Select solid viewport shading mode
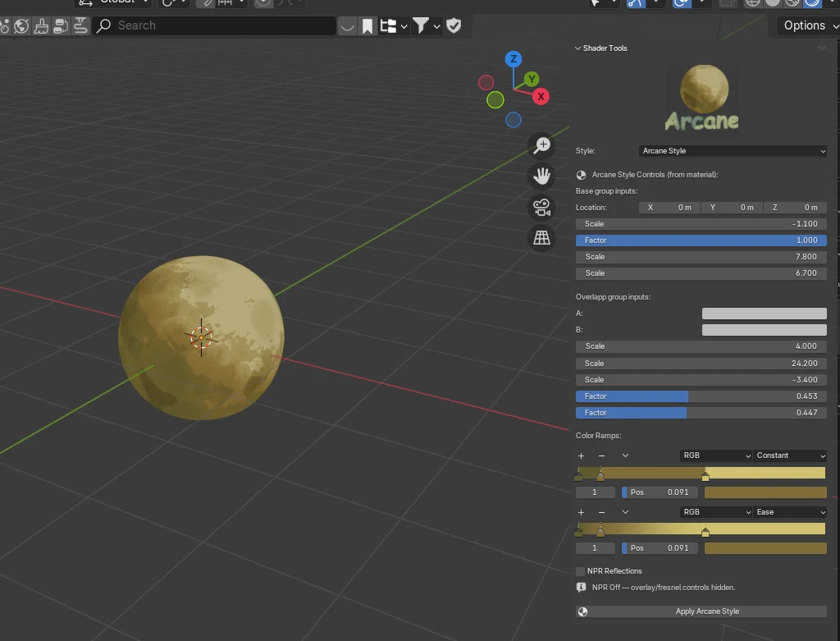The height and width of the screenshot is (641, 840). click(771, 3)
